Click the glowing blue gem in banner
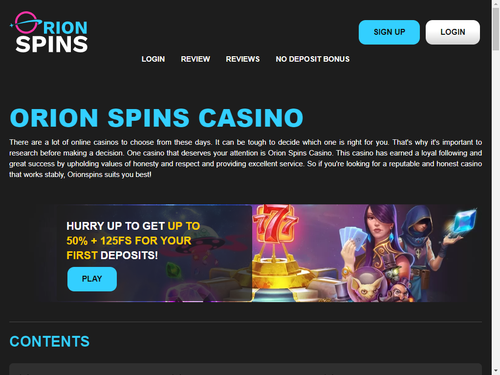Viewport: 500px width, 375px height. click(462, 222)
